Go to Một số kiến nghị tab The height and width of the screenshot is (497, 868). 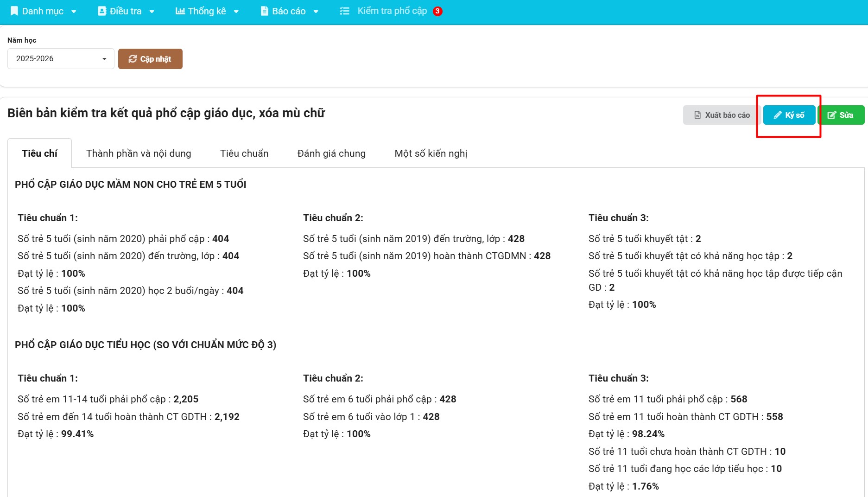click(x=431, y=153)
